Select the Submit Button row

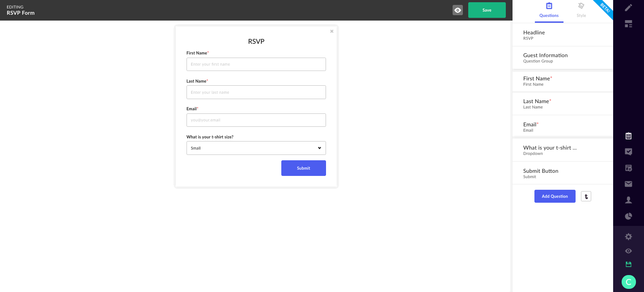click(x=563, y=173)
